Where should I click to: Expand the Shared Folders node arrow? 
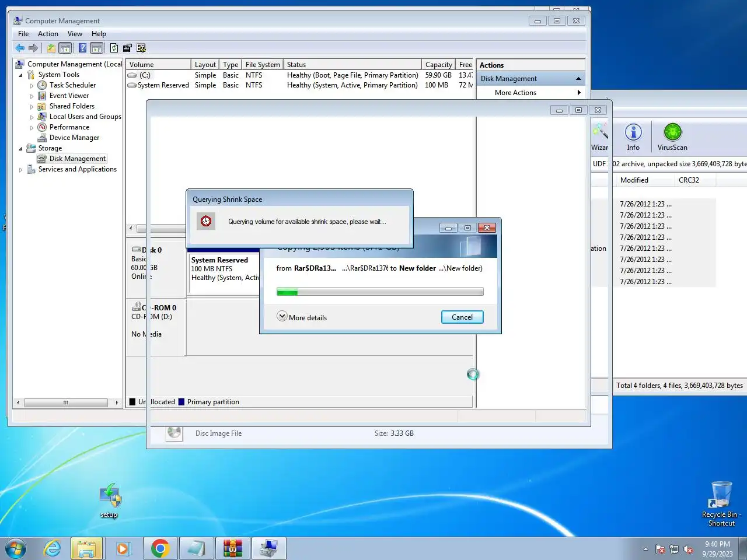pyautogui.click(x=32, y=107)
